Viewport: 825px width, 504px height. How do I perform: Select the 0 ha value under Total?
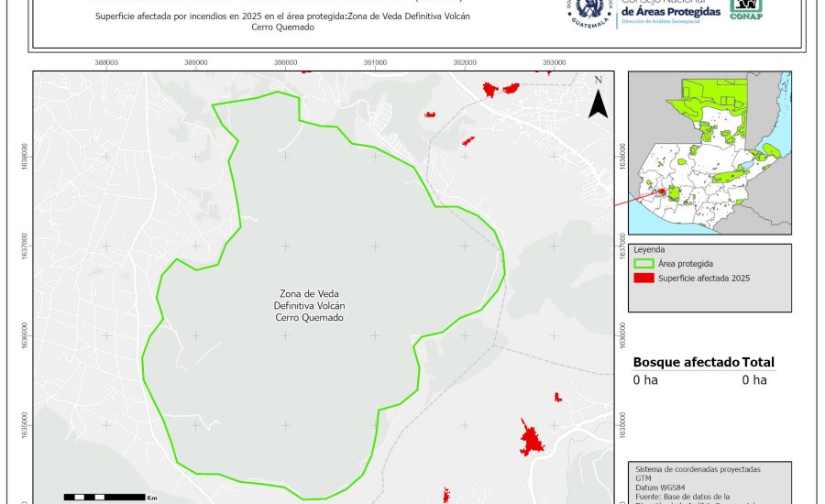point(753,380)
